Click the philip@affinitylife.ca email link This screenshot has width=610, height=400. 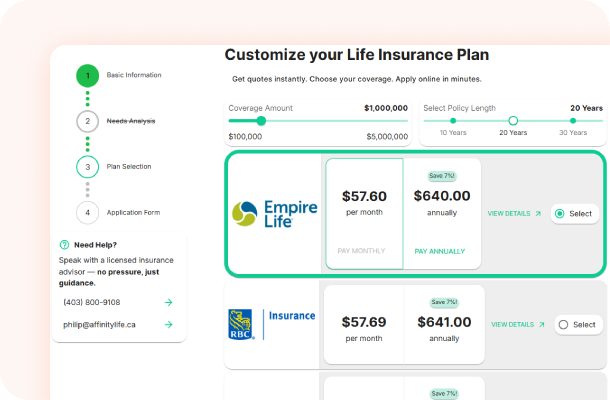coord(102,324)
